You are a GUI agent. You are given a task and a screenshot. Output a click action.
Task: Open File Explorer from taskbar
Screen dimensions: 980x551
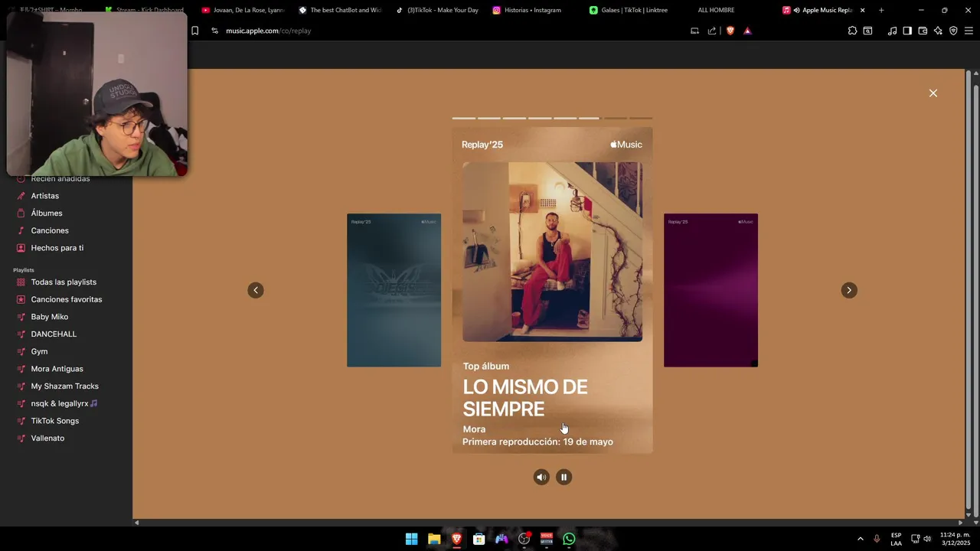434,539
